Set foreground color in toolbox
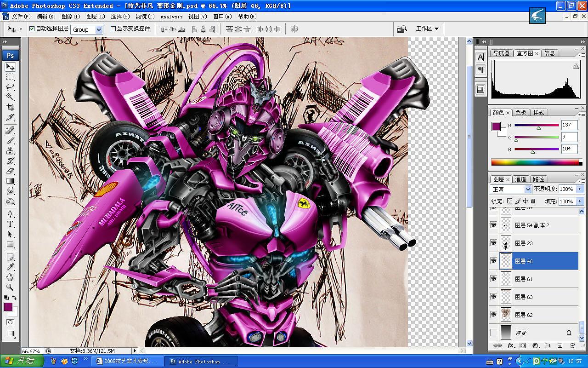This screenshot has width=588, height=368. [x=8, y=307]
